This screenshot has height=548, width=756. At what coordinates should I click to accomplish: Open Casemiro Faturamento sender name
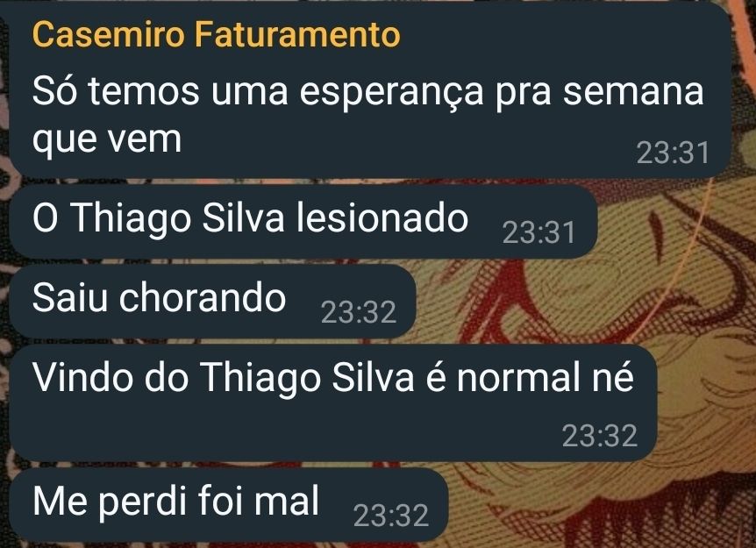coord(216,35)
